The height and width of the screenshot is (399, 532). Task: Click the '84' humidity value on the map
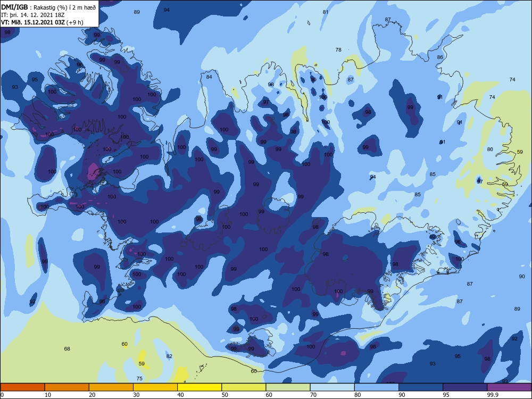tap(209, 77)
